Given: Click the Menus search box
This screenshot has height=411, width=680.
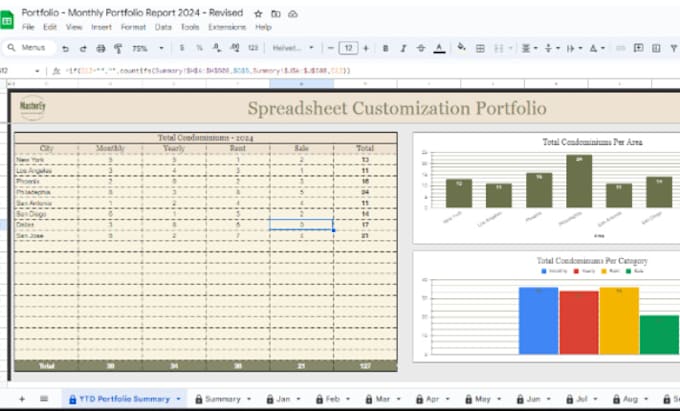Looking at the screenshot, I should [x=29, y=48].
